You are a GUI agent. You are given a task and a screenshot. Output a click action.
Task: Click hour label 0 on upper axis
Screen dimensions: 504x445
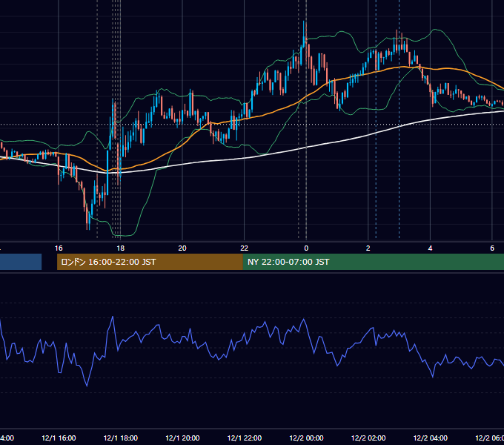coord(306,248)
